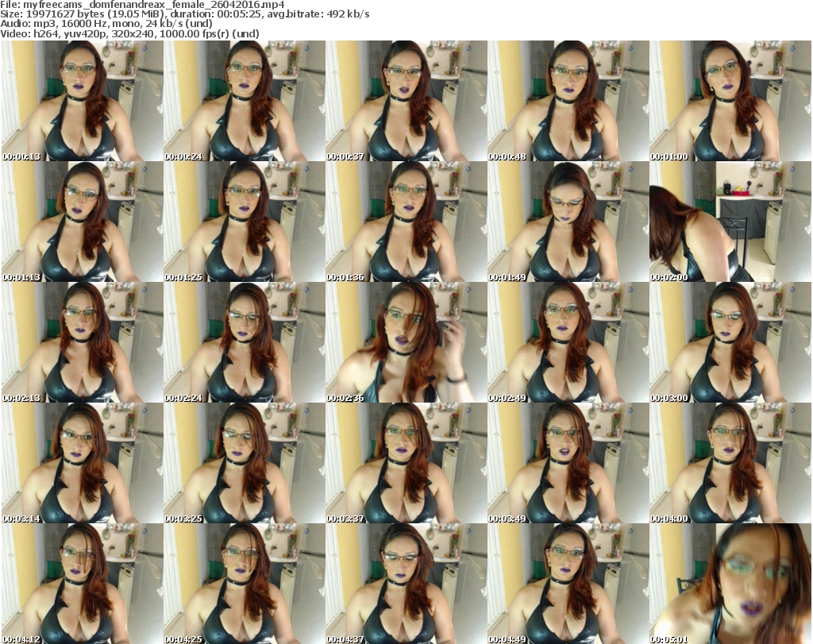Select the 00:02:36 thumbnail
The width and height of the screenshot is (813, 644).
click(406, 342)
